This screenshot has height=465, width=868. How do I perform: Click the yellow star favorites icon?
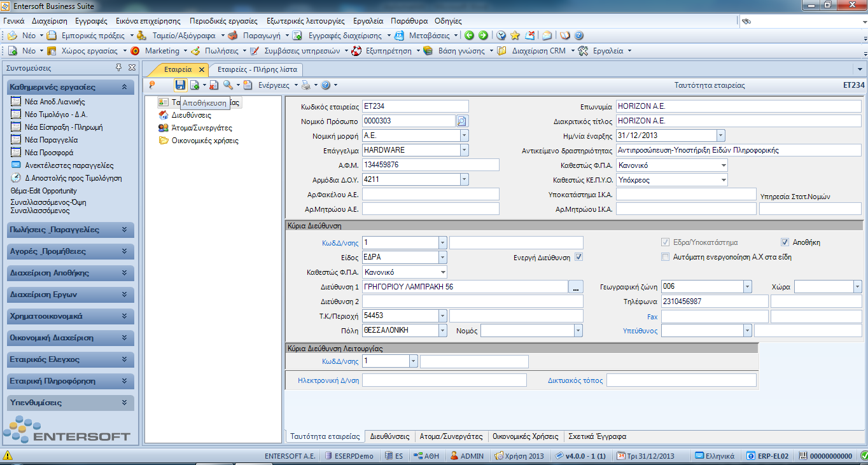515,36
